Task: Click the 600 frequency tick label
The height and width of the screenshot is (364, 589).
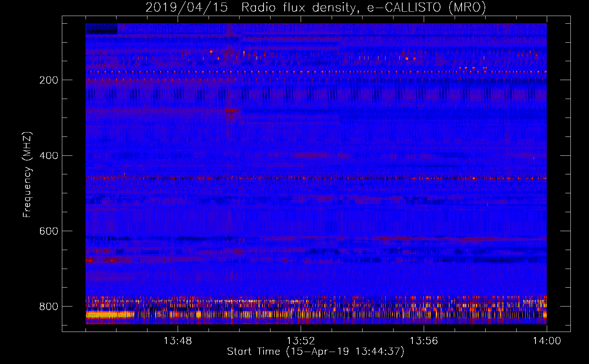Action: [x=49, y=231]
